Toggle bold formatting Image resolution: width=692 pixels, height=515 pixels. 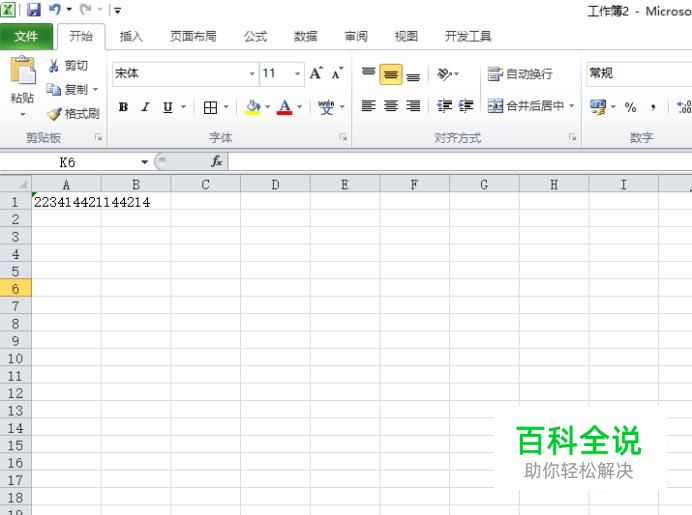123,107
